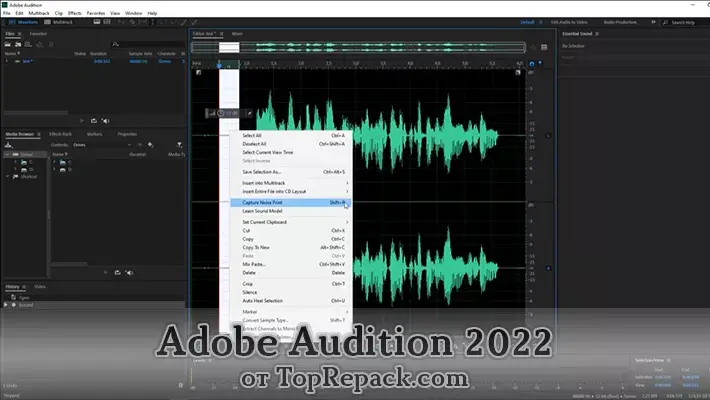710x400 pixels.
Task: Expand the test file row in Files panel
Action: click(6, 61)
